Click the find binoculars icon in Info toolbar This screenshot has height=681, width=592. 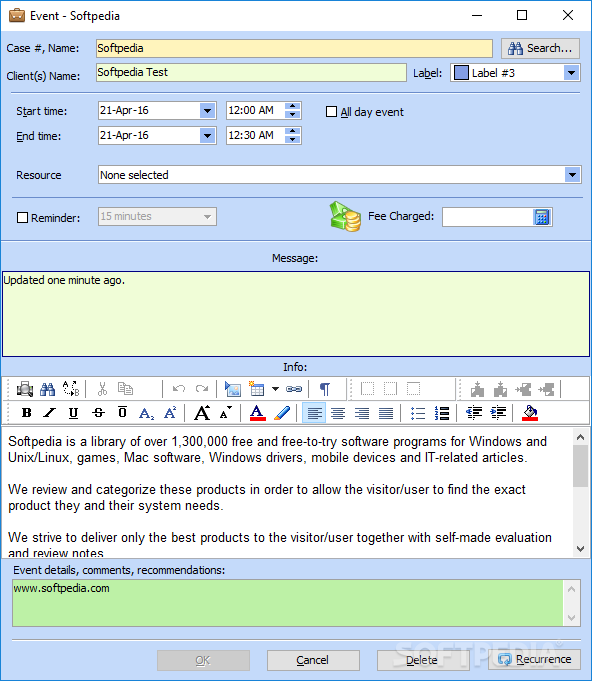(x=47, y=389)
